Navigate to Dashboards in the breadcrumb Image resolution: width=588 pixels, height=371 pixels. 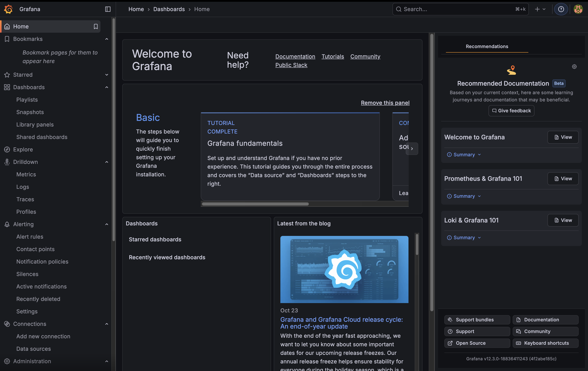pyautogui.click(x=169, y=9)
